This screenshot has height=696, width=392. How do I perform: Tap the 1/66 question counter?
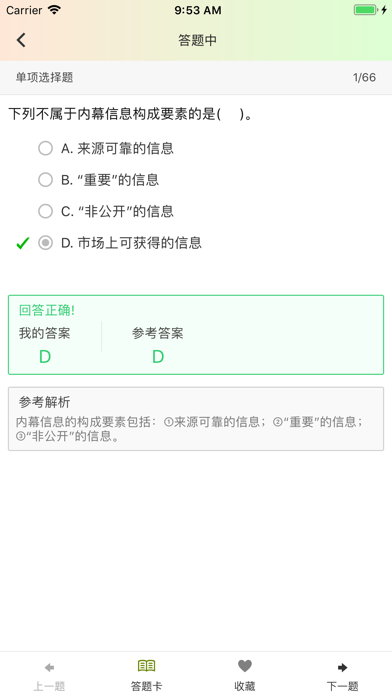364,77
